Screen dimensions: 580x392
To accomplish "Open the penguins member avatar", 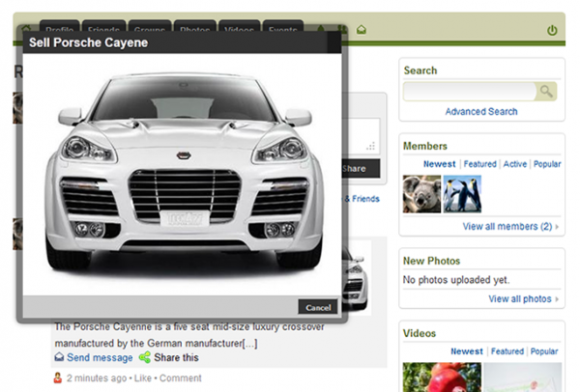I will pyautogui.click(x=462, y=194).
